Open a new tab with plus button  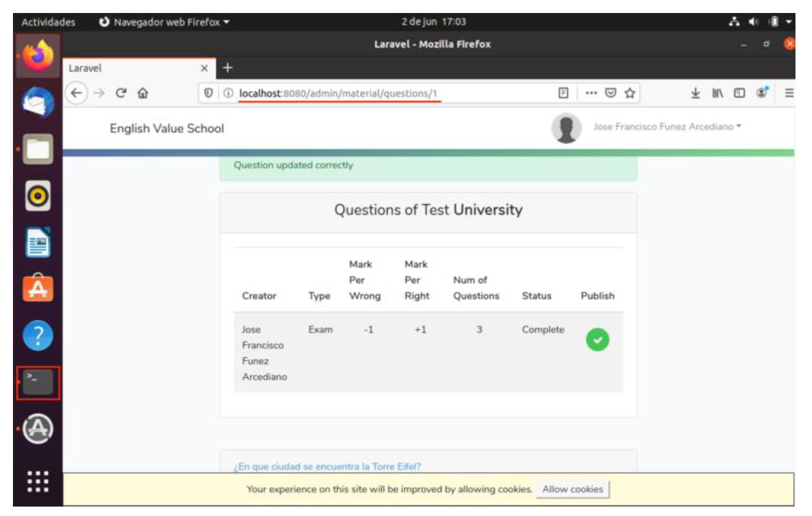click(228, 68)
